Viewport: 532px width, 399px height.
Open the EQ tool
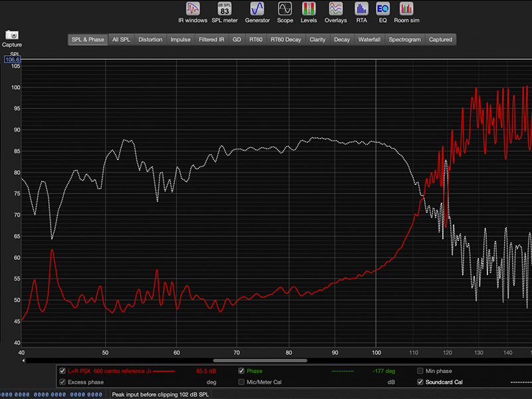click(x=382, y=9)
